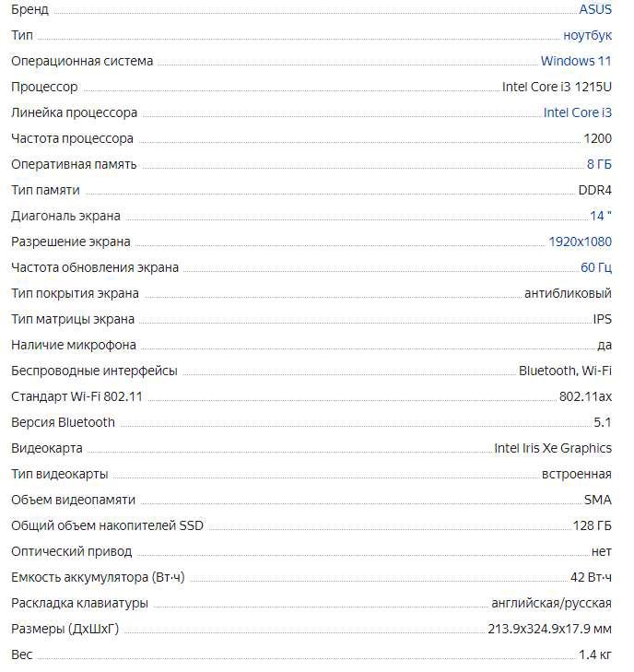
Task: Click the 213.9x324.9x17.9 мм dimensions value
Action: [x=549, y=629]
